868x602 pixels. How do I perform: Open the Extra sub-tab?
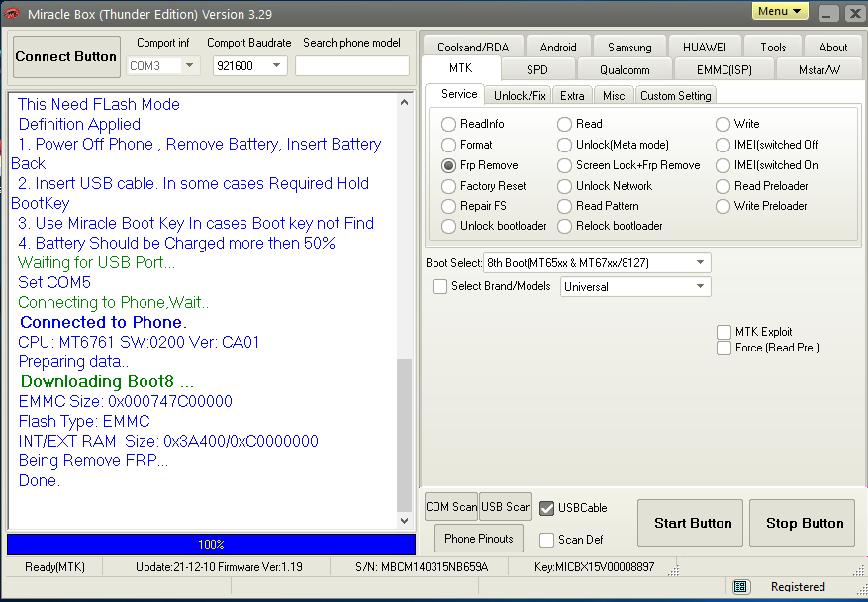point(572,96)
